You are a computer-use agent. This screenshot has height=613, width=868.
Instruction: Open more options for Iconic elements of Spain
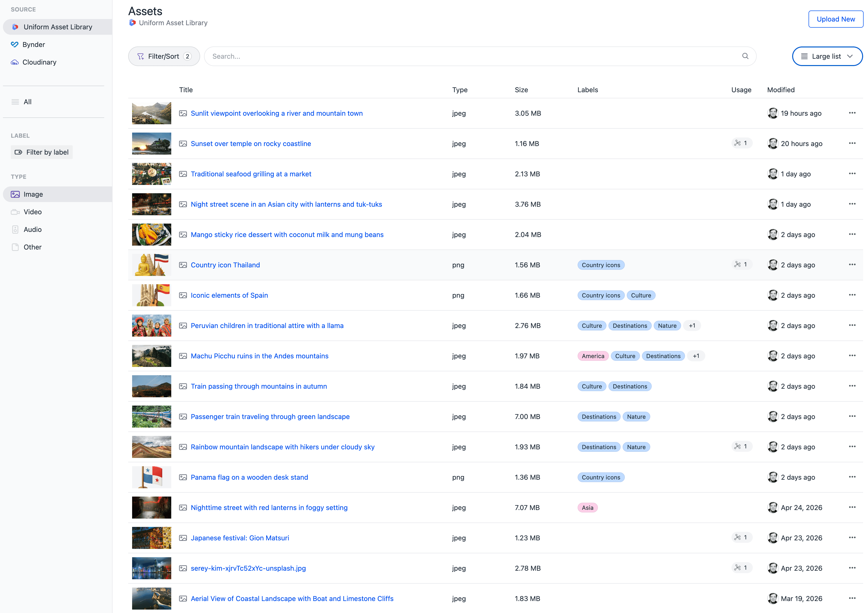pyautogui.click(x=852, y=295)
